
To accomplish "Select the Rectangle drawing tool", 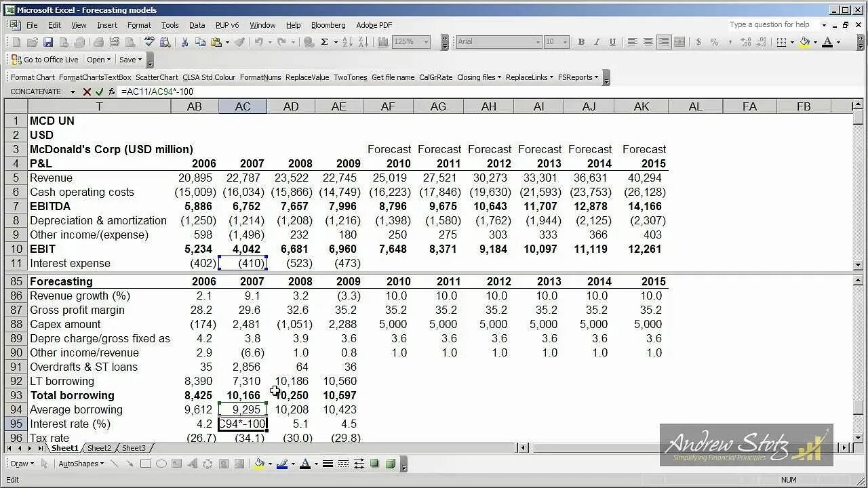I will point(146,464).
